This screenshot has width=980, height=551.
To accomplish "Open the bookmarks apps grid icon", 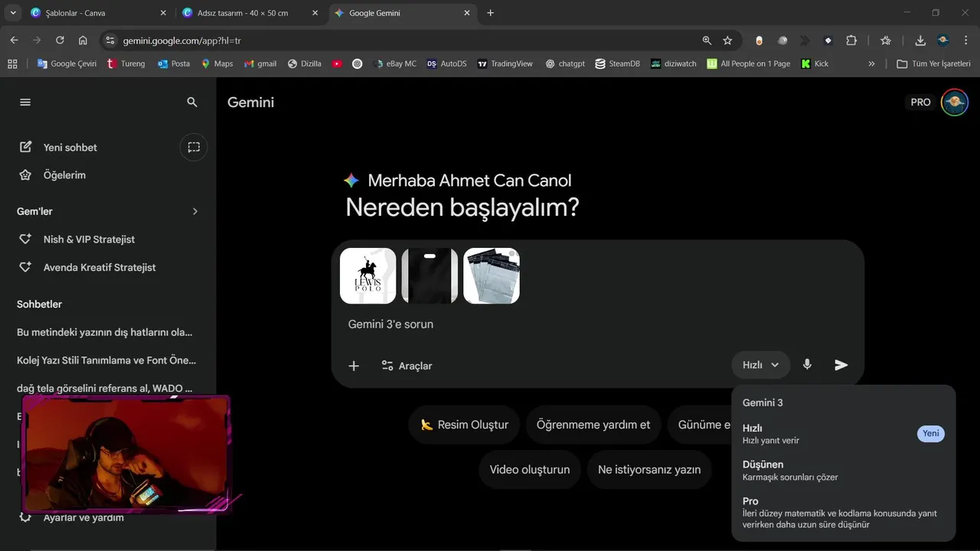I will [x=12, y=64].
